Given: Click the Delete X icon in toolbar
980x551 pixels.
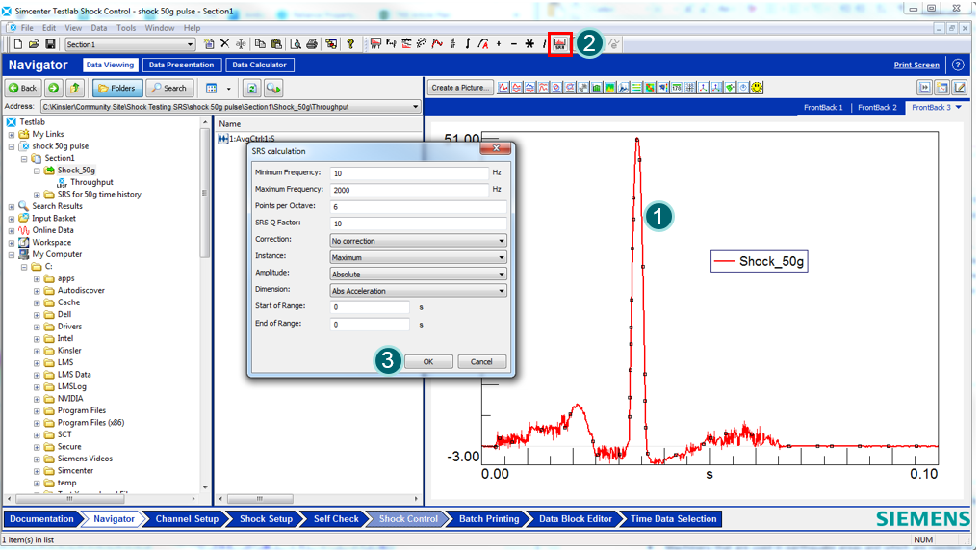Looking at the screenshot, I should pyautogui.click(x=224, y=44).
